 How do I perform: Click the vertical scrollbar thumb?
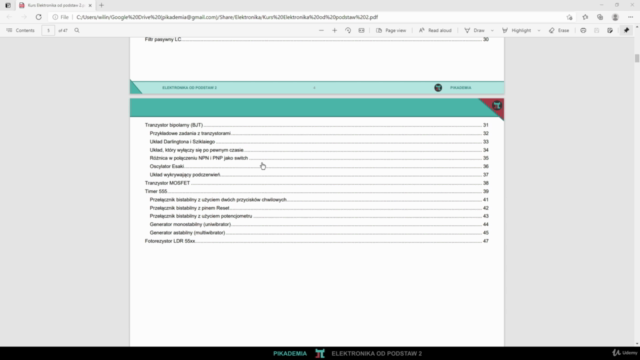click(637, 58)
